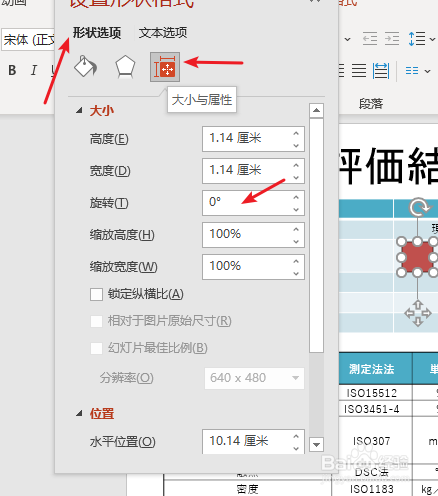Increase 水平位置(O) with the up arrow
This screenshot has width=438, height=496.
[x=296, y=436]
